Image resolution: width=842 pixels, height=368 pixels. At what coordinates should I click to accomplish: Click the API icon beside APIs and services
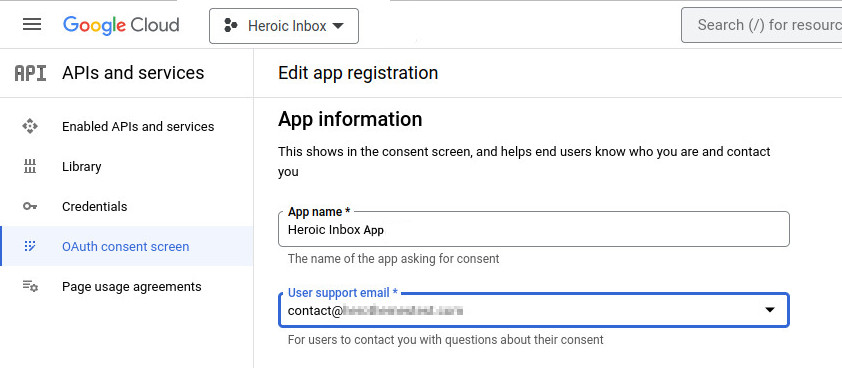coord(30,73)
